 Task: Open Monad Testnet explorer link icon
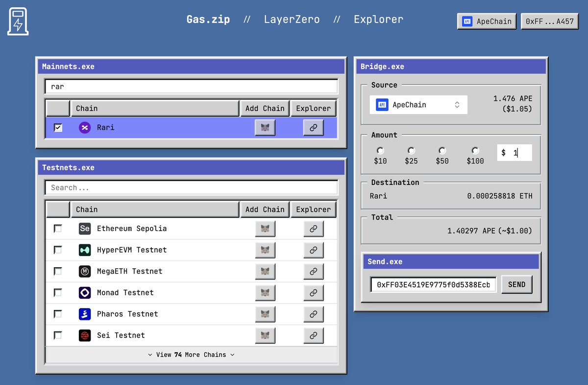coord(314,293)
